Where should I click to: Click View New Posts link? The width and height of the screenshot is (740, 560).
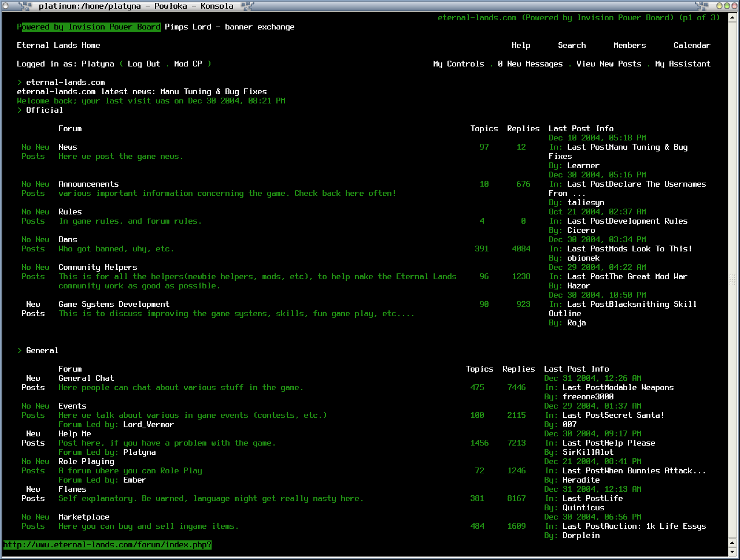click(x=609, y=64)
